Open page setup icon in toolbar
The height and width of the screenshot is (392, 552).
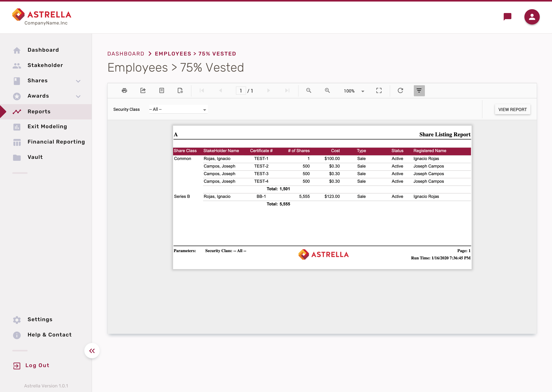pyautogui.click(x=180, y=91)
